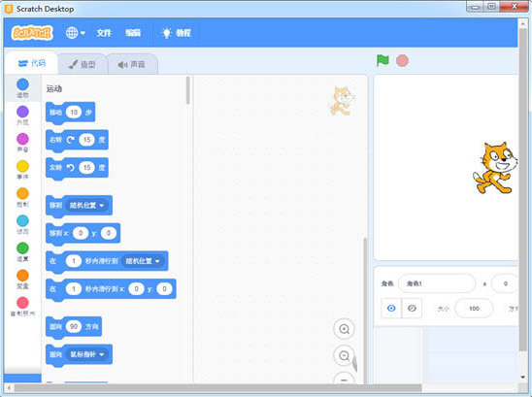Click the 运动 Motion heading in palette

coord(54,89)
